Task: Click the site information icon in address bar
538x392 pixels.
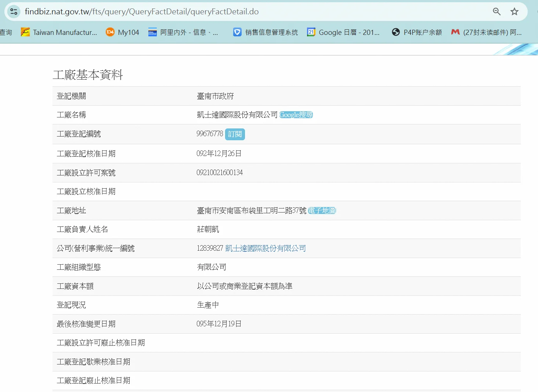Action: (x=14, y=11)
